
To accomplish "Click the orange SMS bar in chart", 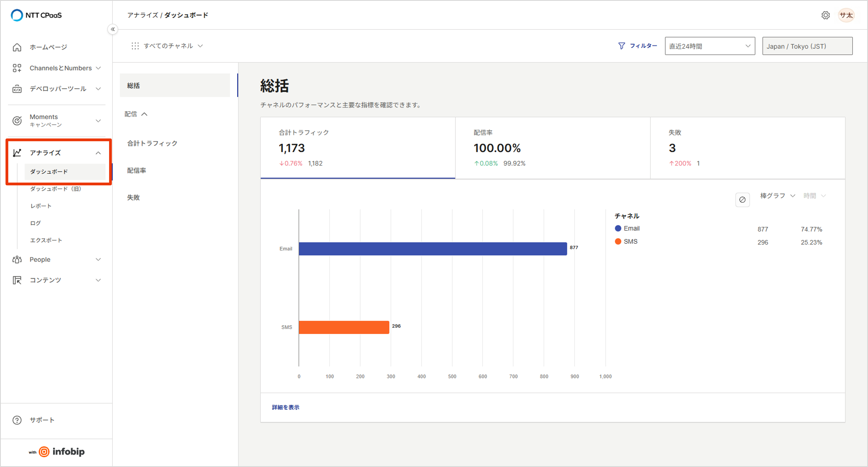I will 344,328.
